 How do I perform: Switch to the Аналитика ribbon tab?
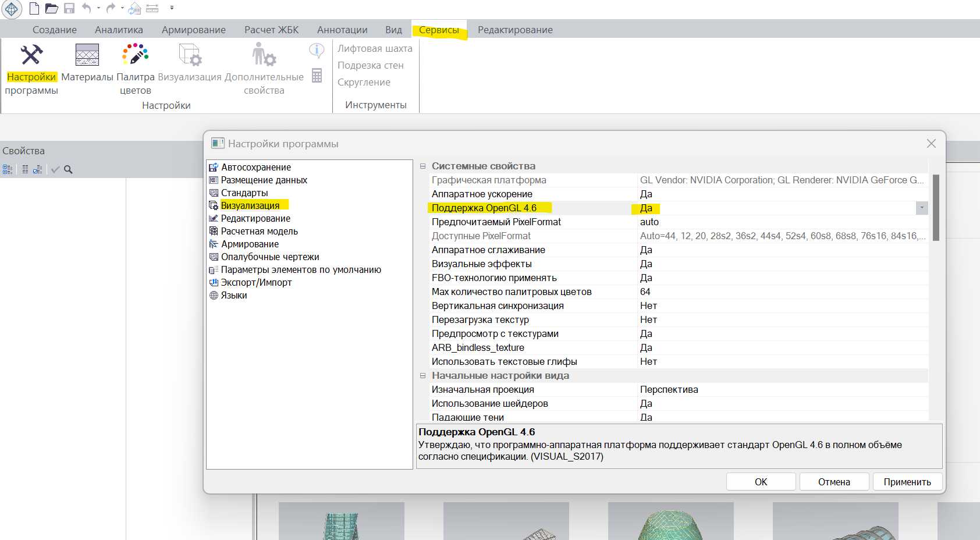(119, 30)
